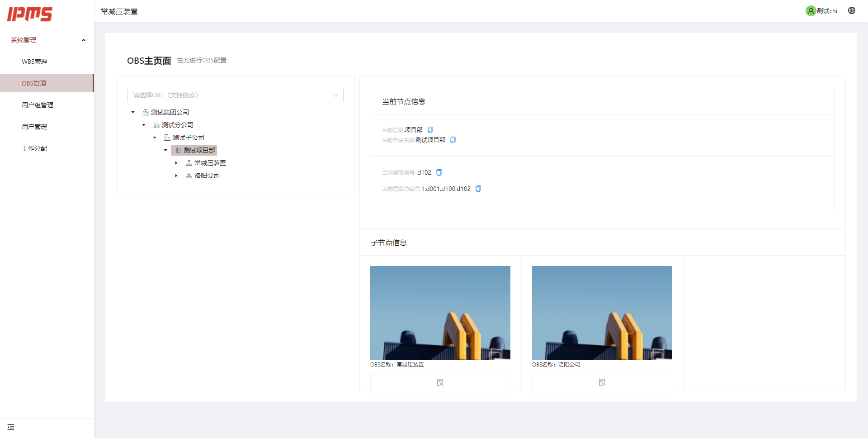This screenshot has height=438, width=868.
Task: Go to 用户管理 page
Action: tap(47, 127)
